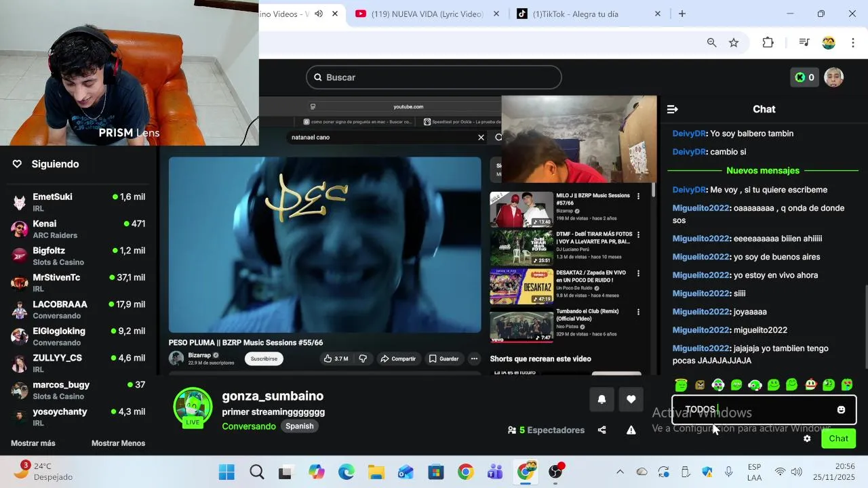Screen dimensions: 868x488
Task: Click the chat message input box
Action: (764, 409)
